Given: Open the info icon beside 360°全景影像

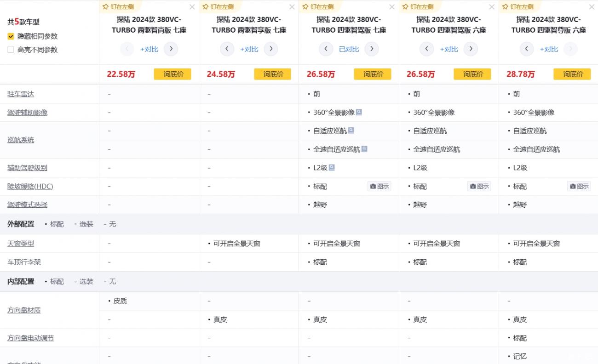Looking at the screenshot, I should [359, 112].
